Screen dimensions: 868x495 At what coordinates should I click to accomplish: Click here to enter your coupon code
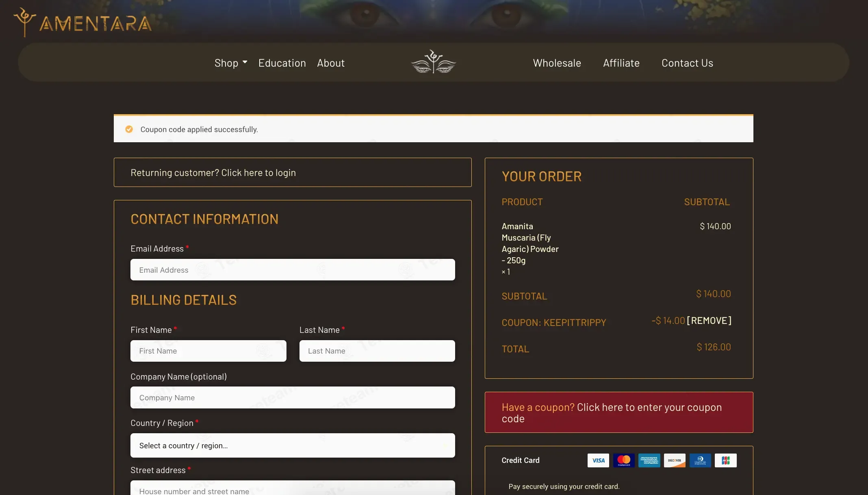[x=612, y=413]
